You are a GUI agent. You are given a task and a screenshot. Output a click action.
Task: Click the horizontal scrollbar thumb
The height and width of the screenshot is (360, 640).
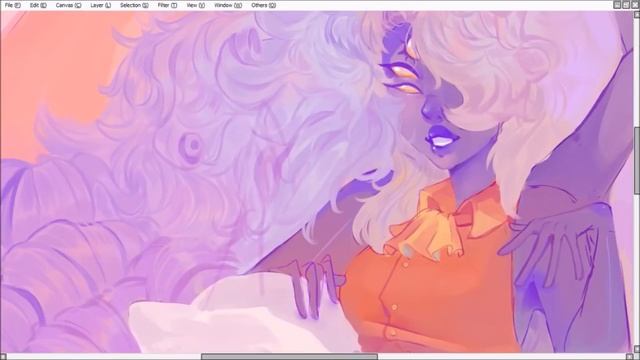(289, 357)
